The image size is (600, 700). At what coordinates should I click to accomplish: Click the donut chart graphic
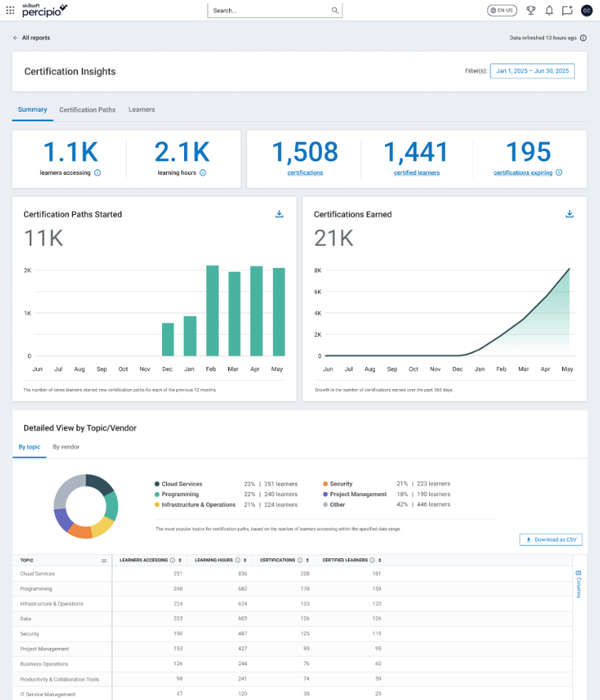pyautogui.click(x=86, y=506)
